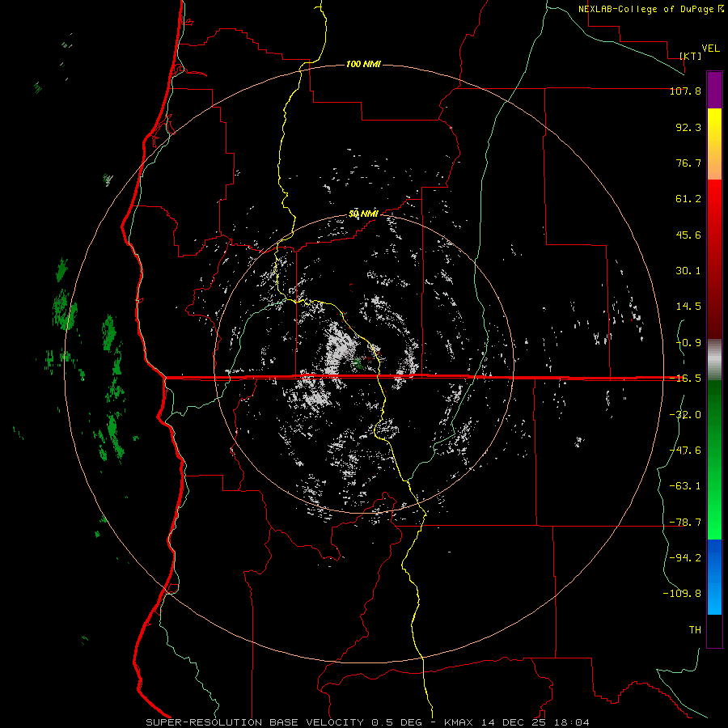728x728 pixels.
Task: Select the -63.1 velocity scale value
Action: pos(685,486)
